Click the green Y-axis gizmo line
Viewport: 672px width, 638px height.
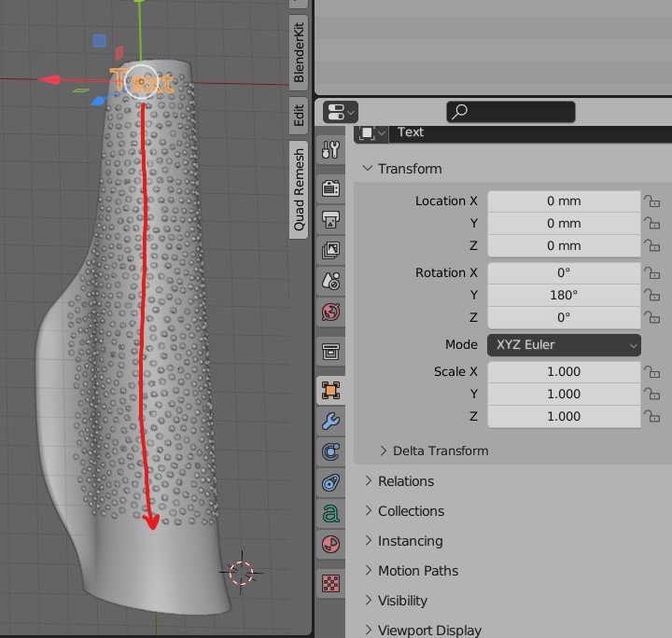[x=141, y=30]
